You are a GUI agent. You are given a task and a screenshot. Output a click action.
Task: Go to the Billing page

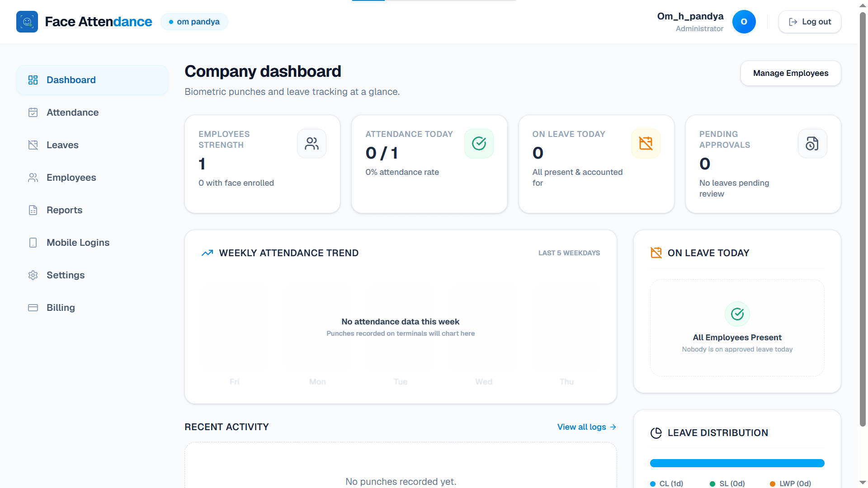pos(92,308)
